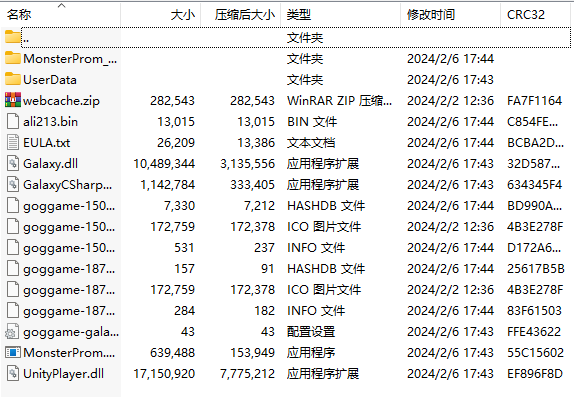574x397 pixels.
Task: Click size value 26,209
Action: [176, 142]
